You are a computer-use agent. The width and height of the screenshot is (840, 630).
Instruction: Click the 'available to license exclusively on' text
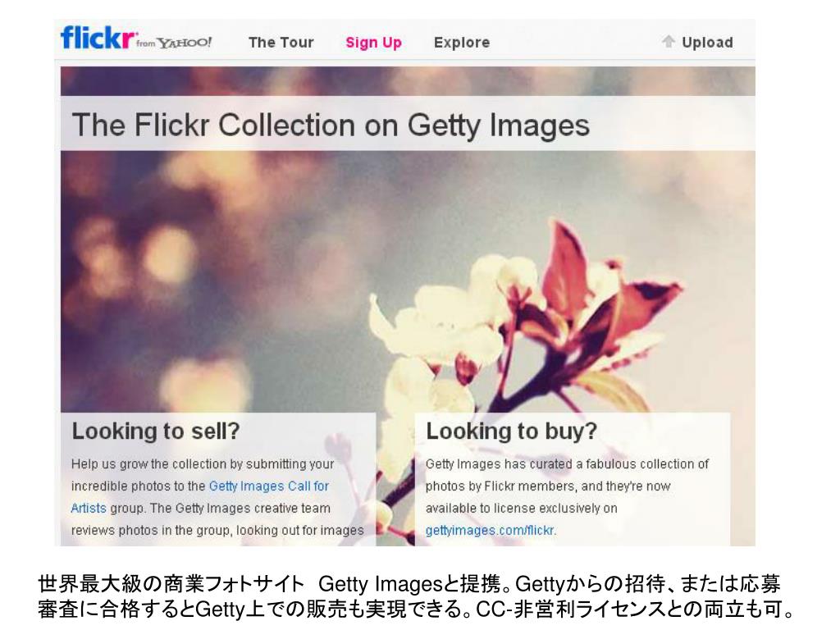[521, 508]
